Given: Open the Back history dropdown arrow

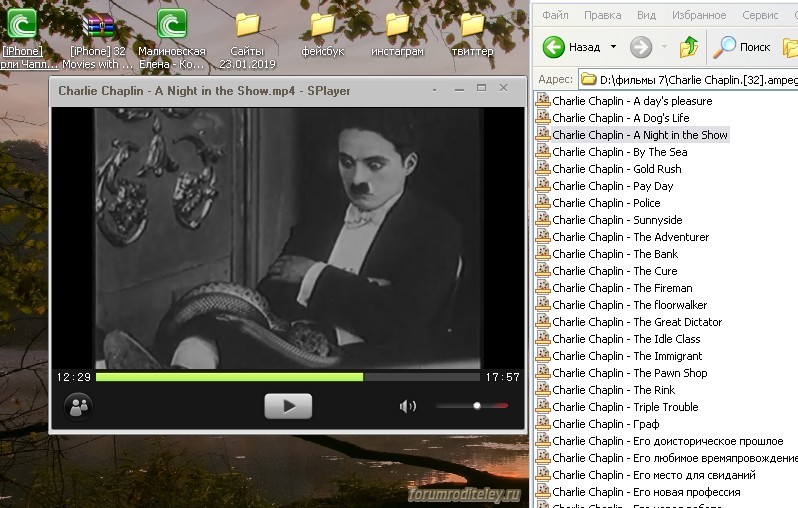Looking at the screenshot, I should pos(613,47).
